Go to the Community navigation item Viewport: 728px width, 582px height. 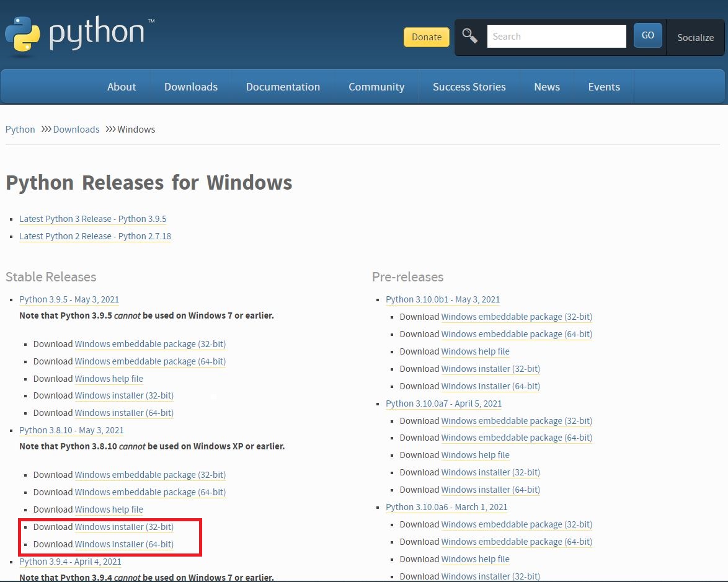(x=376, y=87)
